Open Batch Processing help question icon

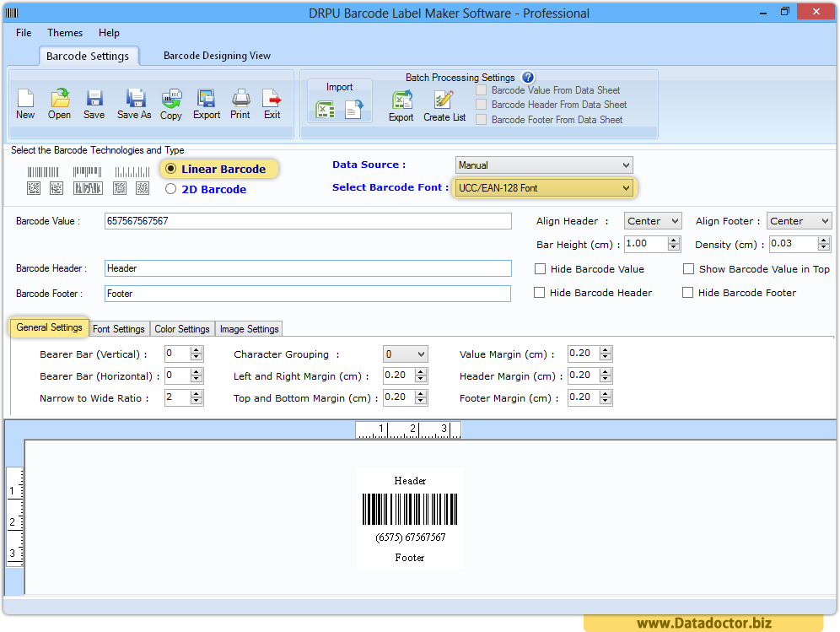[x=528, y=77]
